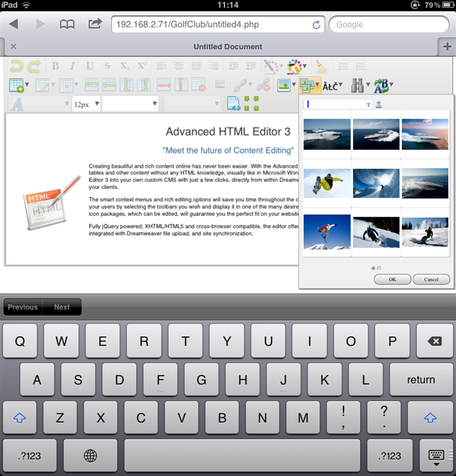Click the delete table icon
This screenshot has height=476, width=456.
pos(198,85)
